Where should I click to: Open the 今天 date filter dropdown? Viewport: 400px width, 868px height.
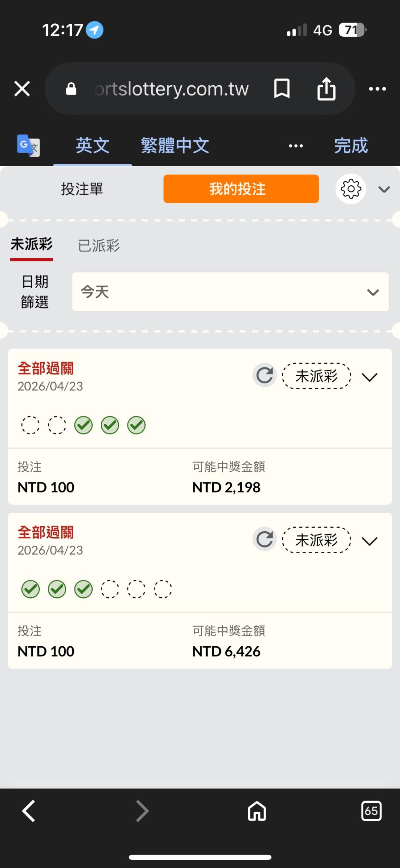(230, 292)
